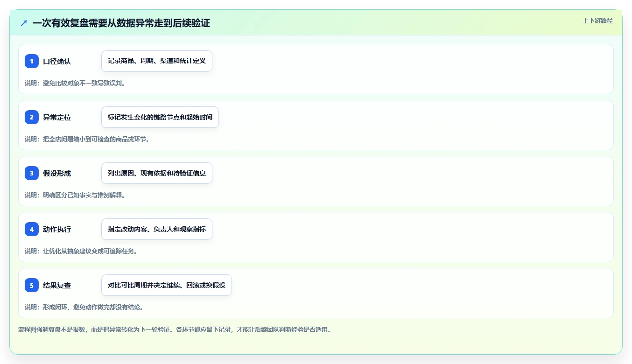This screenshot has height=364, width=632.
Task: Click the footer paragraph starting 流程图强调复盘不是报数
Action: 175,329
